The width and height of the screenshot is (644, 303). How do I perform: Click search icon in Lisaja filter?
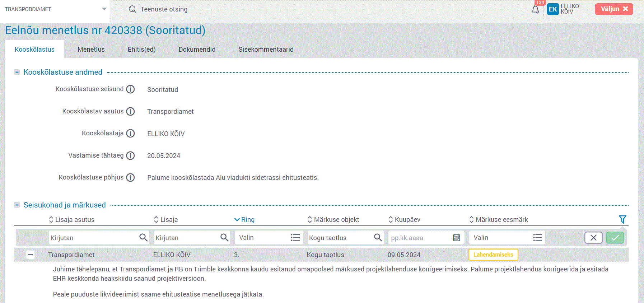point(224,237)
